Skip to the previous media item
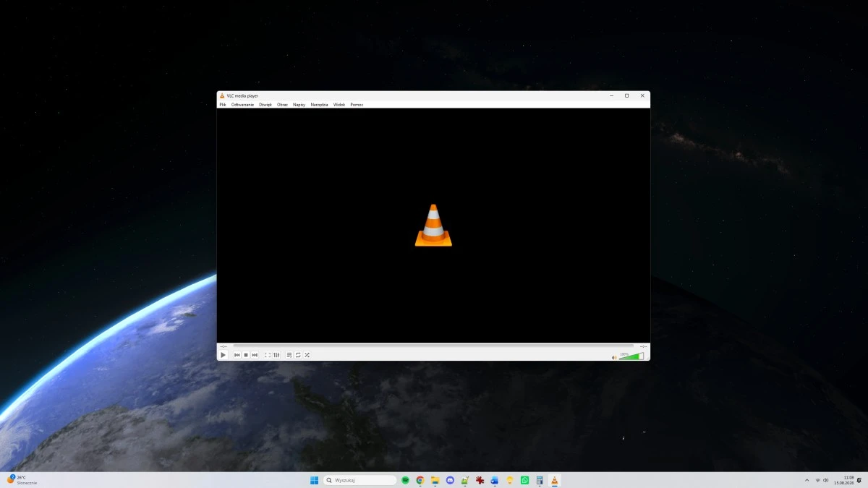 tap(237, 355)
